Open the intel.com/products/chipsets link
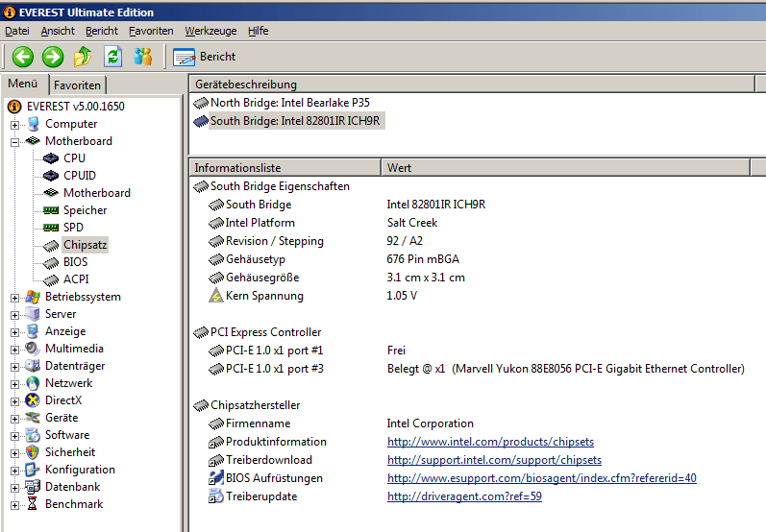 pos(490,442)
